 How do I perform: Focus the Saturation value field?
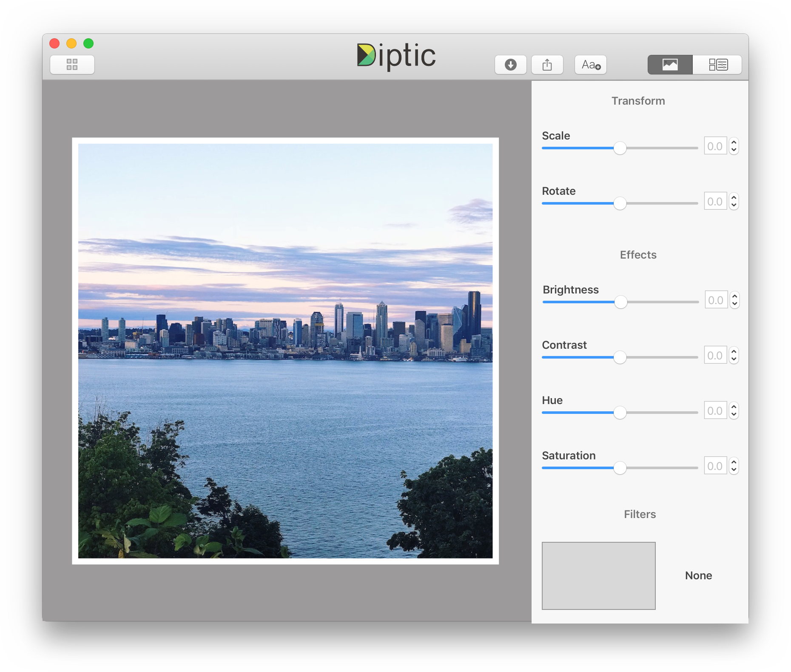pyautogui.click(x=715, y=466)
